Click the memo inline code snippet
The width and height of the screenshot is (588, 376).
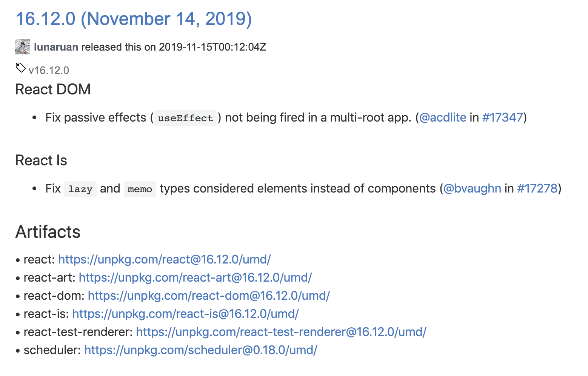[x=140, y=189]
